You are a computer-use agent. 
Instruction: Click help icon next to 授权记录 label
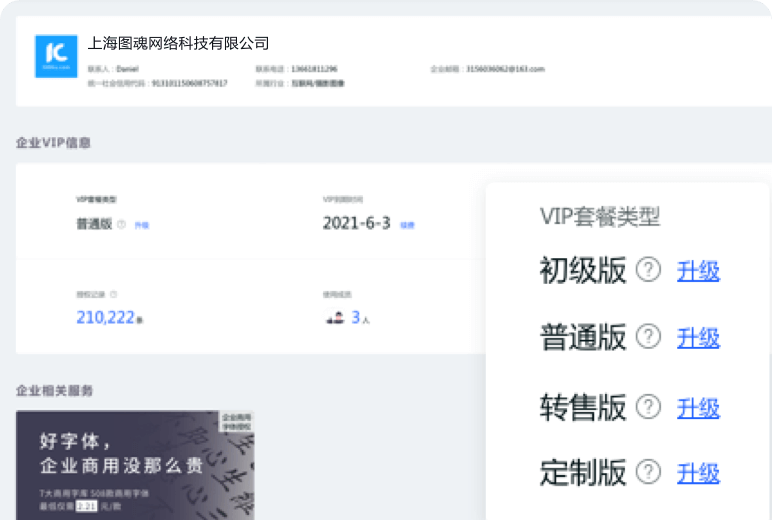point(113,294)
